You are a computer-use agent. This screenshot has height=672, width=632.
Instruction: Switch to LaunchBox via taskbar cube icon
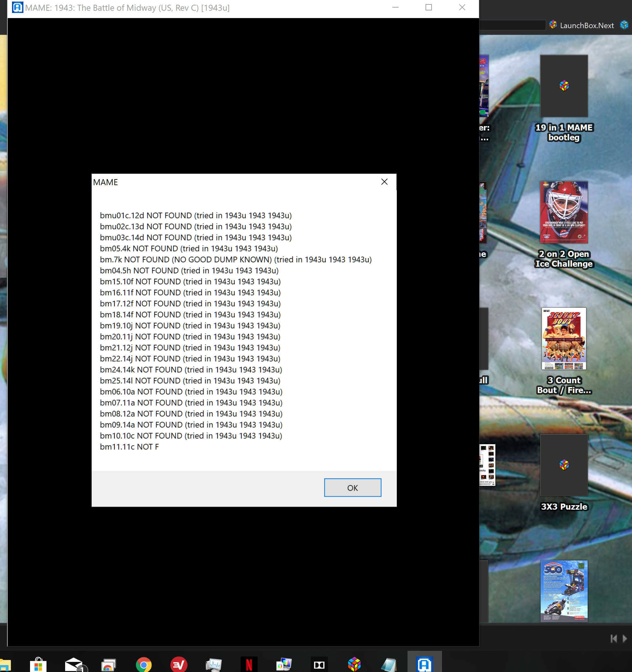pos(354,664)
